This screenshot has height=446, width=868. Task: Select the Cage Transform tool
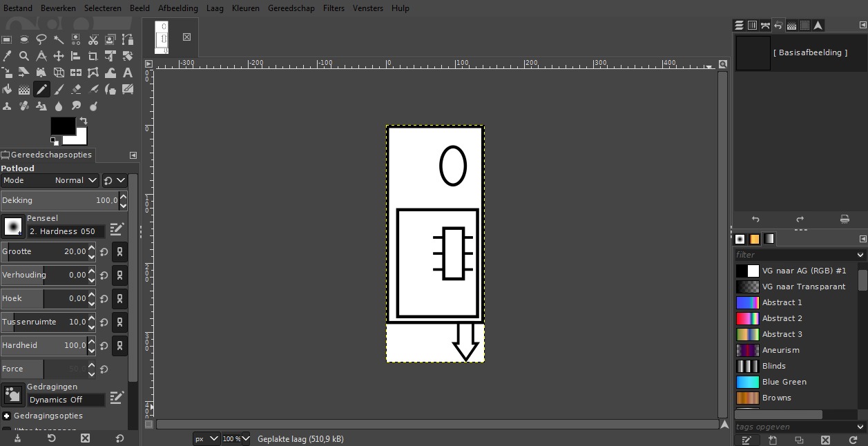click(93, 72)
